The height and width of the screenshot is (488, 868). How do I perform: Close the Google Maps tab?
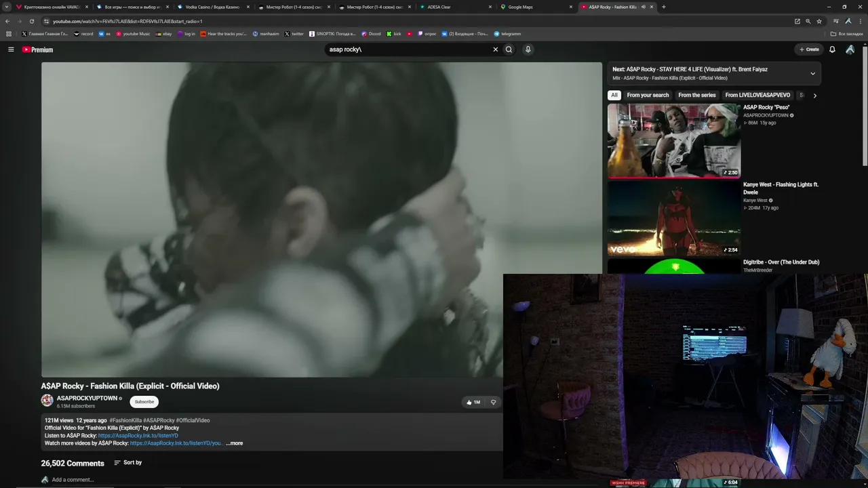[x=570, y=7]
